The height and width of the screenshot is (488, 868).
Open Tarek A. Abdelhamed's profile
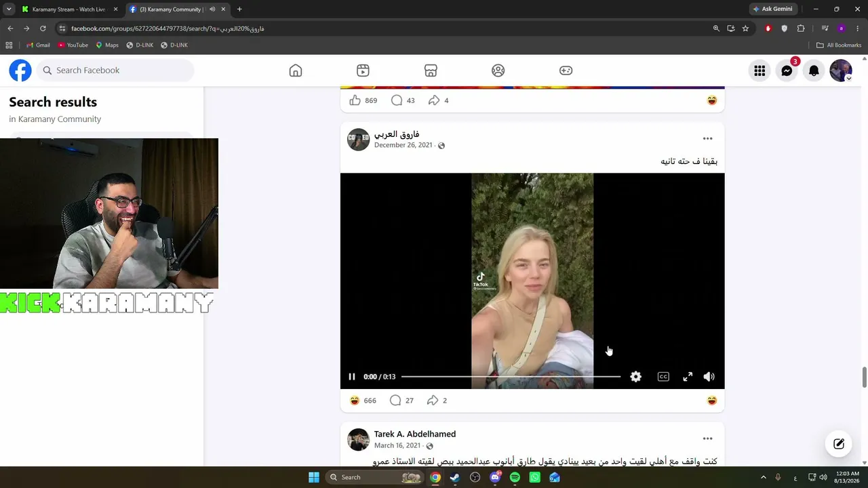(415, 434)
